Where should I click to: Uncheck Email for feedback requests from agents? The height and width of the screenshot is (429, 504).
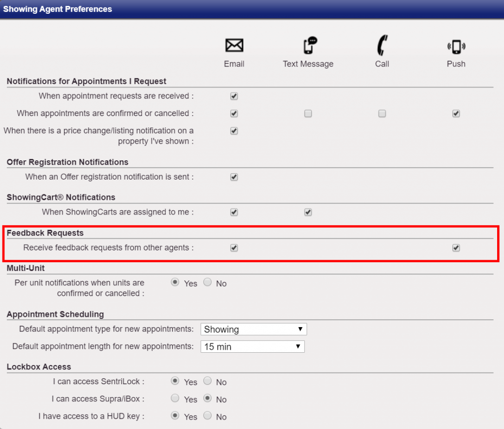click(x=234, y=248)
